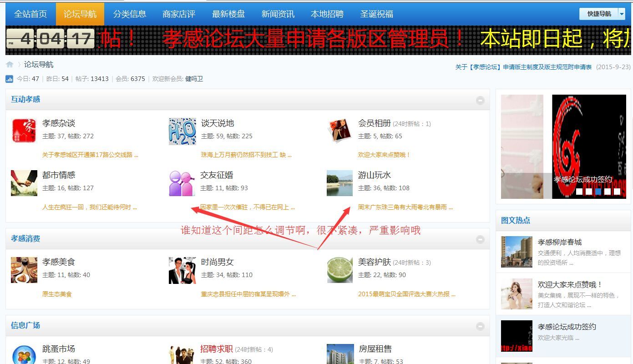Open the 跳蚤市场 forum icon

(x=24, y=354)
